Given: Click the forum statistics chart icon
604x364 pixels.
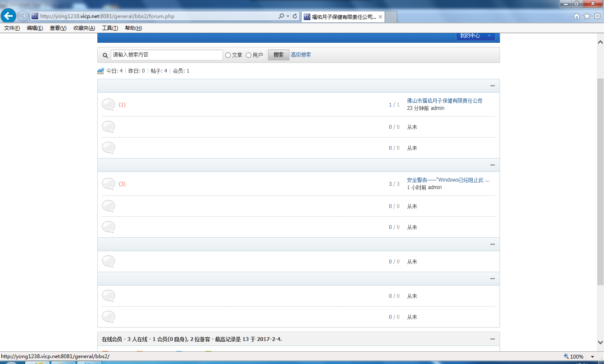Looking at the screenshot, I should 101,71.
